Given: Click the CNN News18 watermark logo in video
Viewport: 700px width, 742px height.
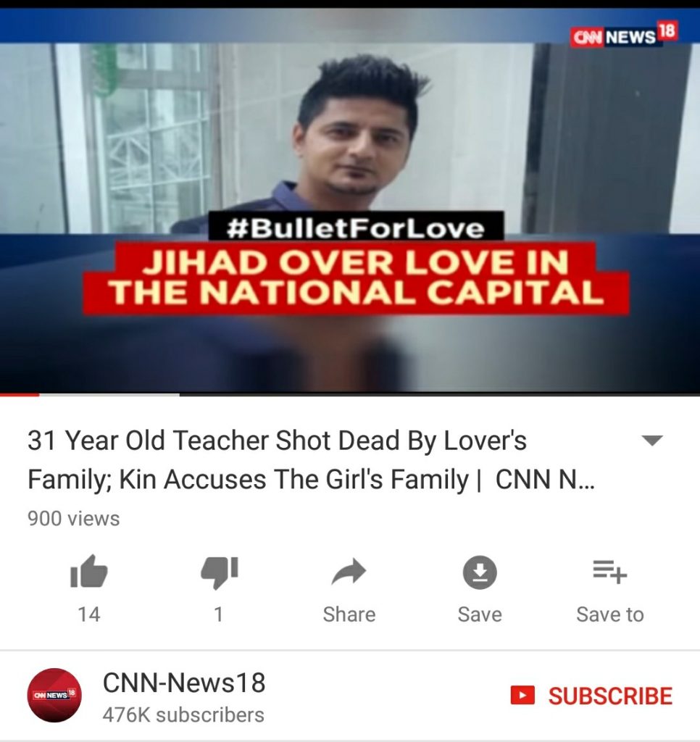Looking at the screenshot, I should pos(624,34).
